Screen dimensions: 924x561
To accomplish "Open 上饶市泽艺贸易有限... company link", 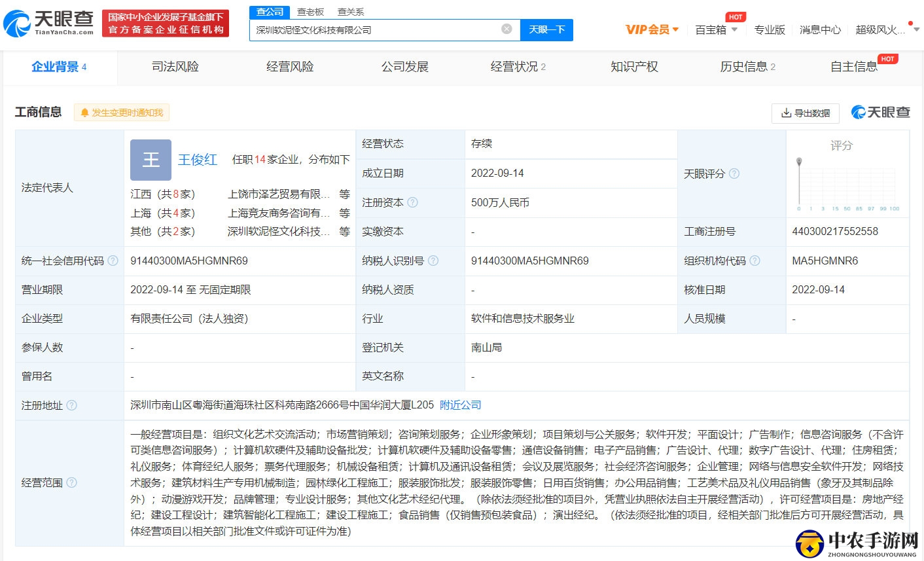I will click(x=279, y=194).
